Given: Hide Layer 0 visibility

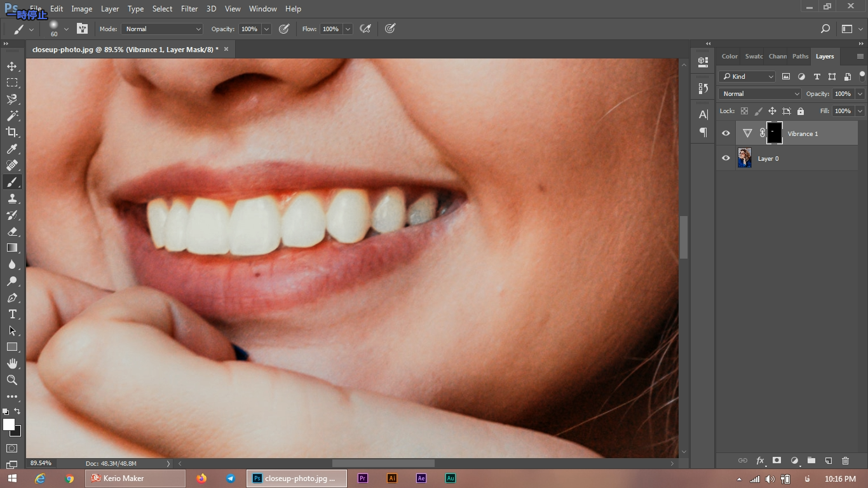Looking at the screenshot, I should click(x=726, y=158).
